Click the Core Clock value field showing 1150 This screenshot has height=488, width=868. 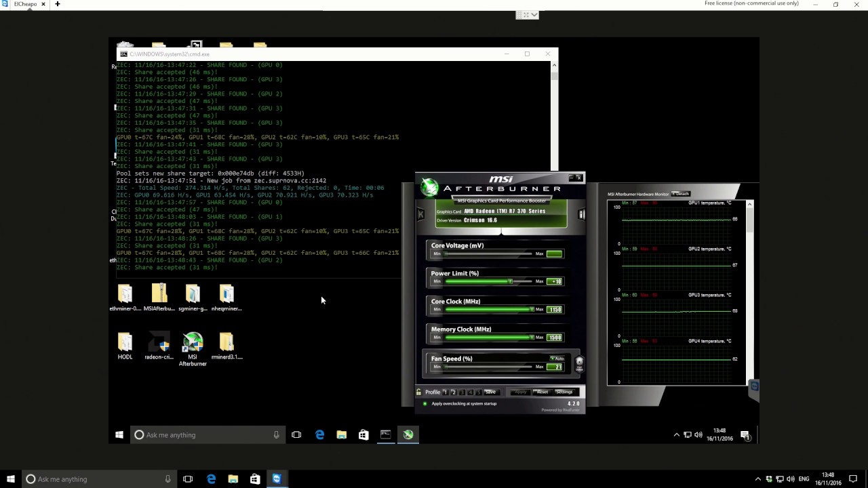click(554, 309)
